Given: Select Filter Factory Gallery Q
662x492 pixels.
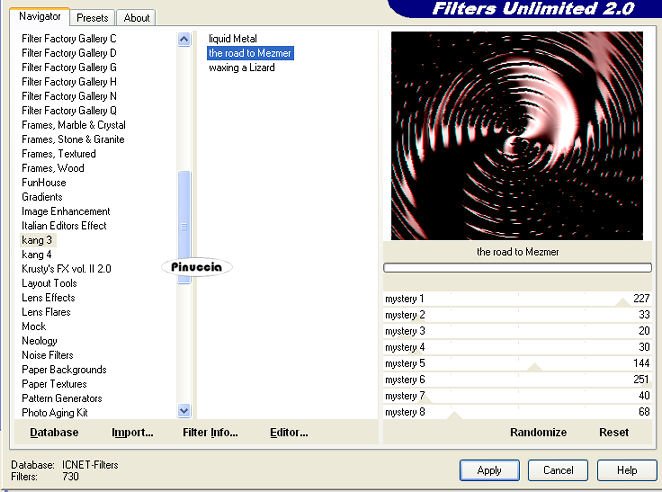Looking at the screenshot, I should pos(69,110).
